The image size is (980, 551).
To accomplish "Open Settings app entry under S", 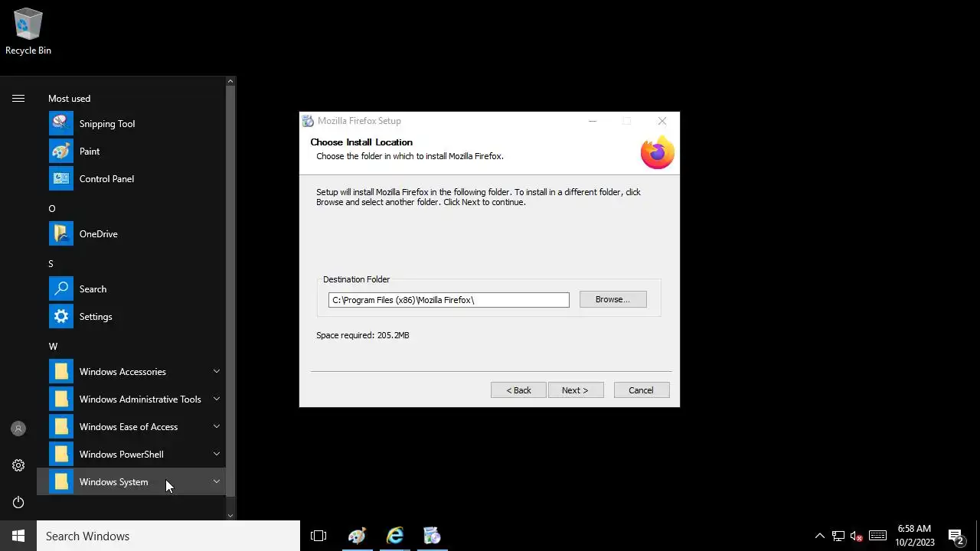I will click(x=131, y=317).
